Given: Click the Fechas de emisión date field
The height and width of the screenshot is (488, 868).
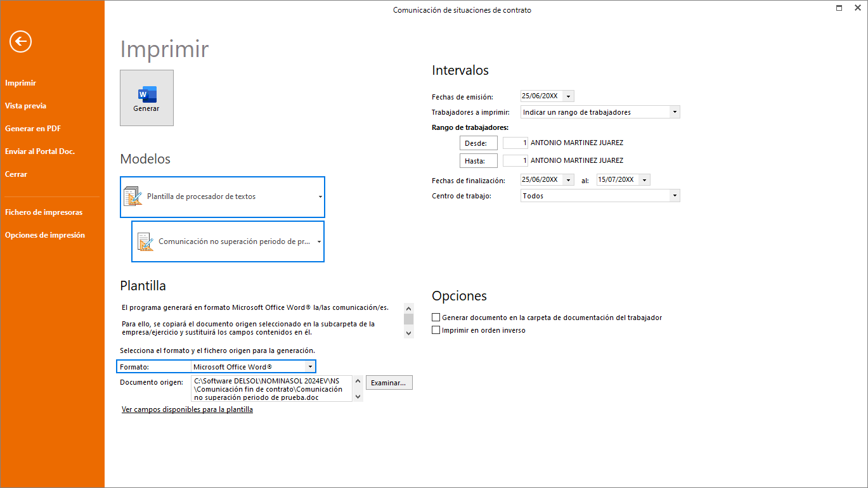Looking at the screenshot, I should coord(541,96).
